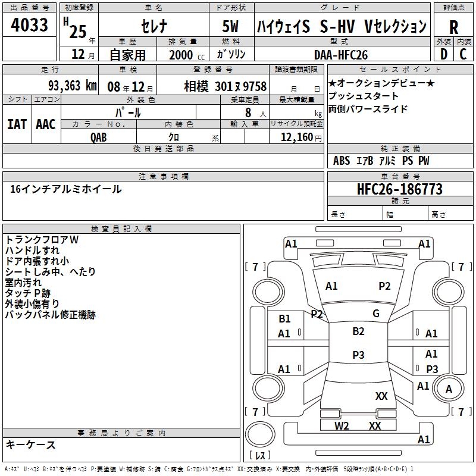
Task: Select grade ハイウェイS S-HV Vセレクション
Action: pyautogui.click(x=342, y=26)
